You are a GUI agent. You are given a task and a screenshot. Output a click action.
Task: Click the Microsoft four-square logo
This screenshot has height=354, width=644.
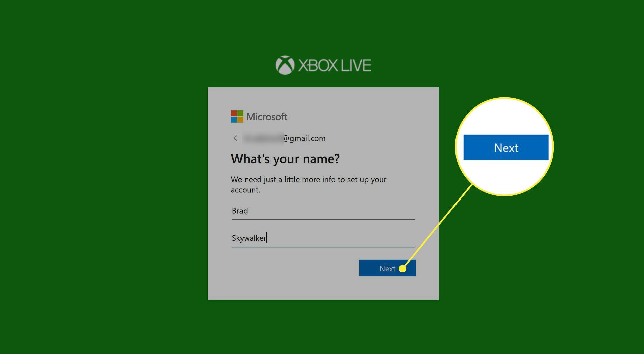click(x=237, y=117)
